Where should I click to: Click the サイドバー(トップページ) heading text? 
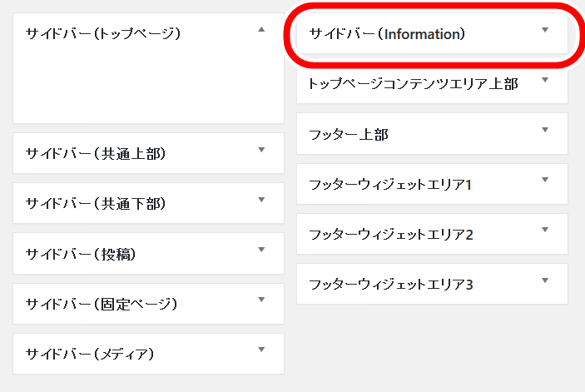(103, 33)
